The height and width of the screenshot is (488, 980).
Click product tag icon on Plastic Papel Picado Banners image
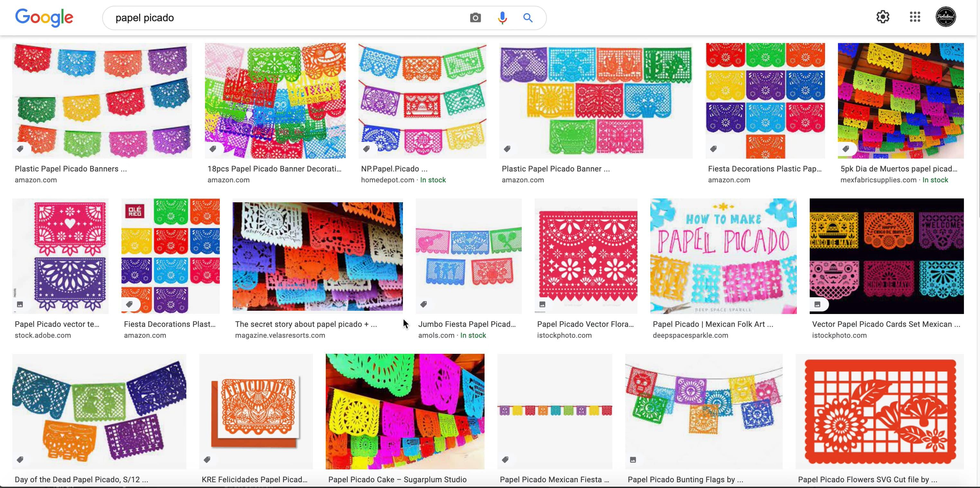[20, 149]
